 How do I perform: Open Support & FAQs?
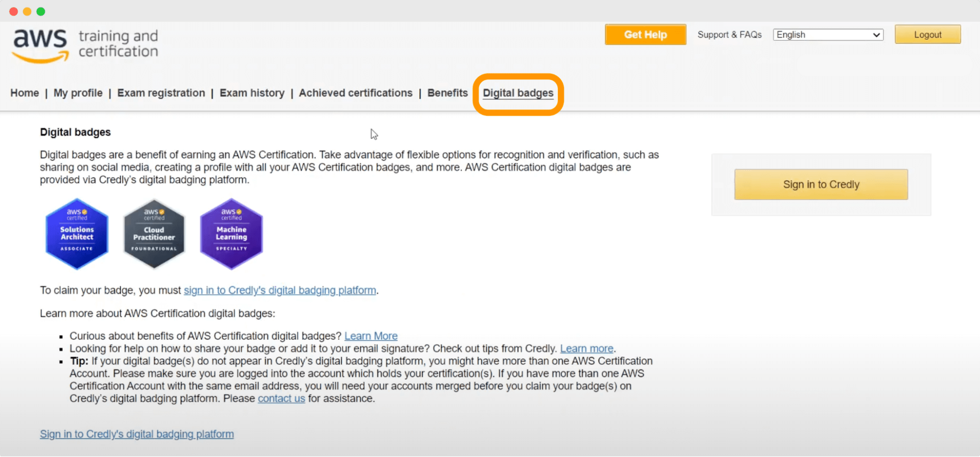click(729, 35)
